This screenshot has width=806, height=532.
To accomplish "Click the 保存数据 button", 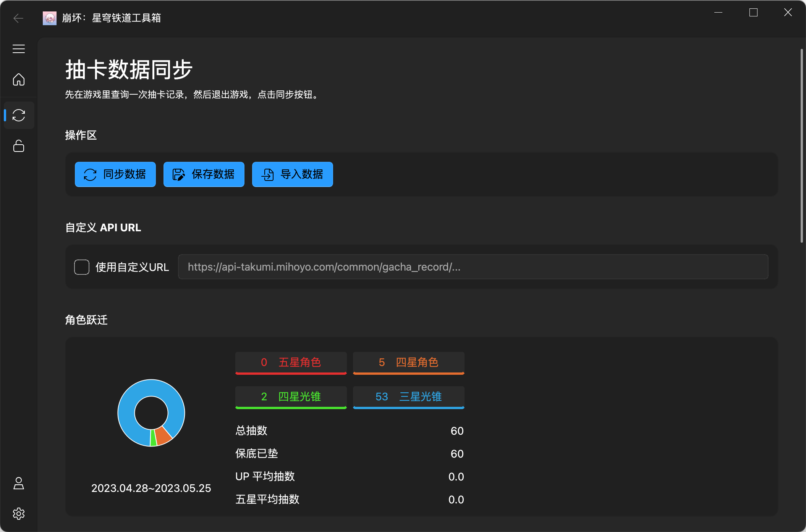I will pos(204,174).
